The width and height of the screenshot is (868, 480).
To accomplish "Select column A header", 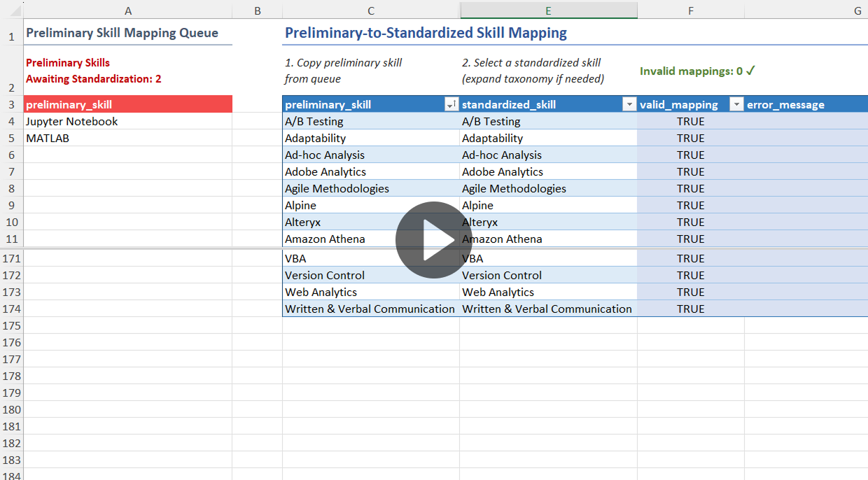I will point(128,10).
